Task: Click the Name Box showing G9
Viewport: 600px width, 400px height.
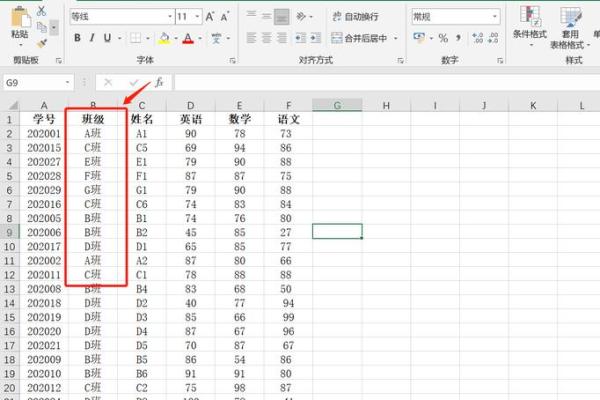Action: click(x=32, y=82)
